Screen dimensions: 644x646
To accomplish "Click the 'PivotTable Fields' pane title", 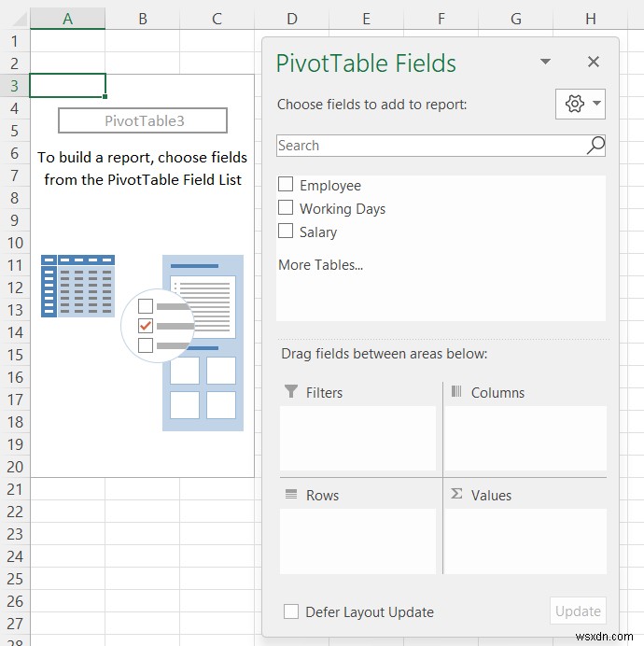I will pyautogui.click(x=366, y=63).
